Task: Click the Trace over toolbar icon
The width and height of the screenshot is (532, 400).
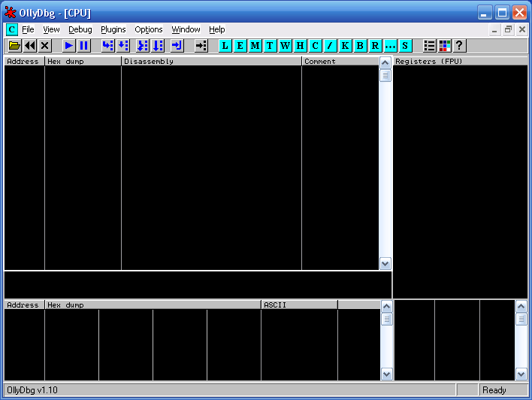Action: click(x=158, y=46)
